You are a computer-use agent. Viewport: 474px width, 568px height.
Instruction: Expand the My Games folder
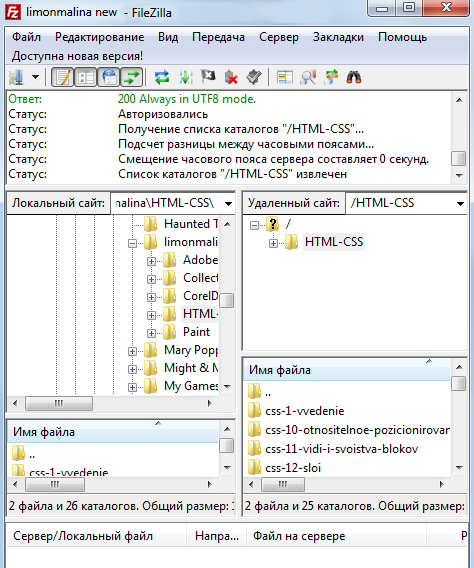coord(133,387)
